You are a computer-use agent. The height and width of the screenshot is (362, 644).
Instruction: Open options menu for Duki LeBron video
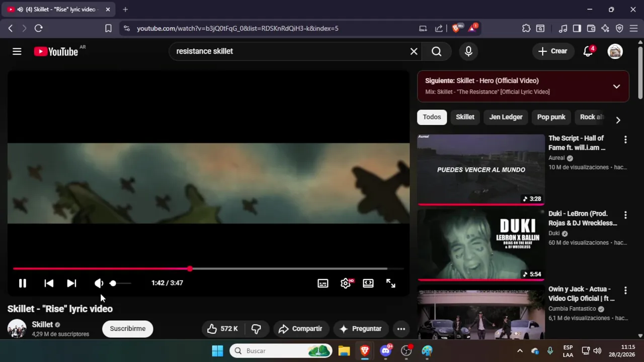(625, 215)
